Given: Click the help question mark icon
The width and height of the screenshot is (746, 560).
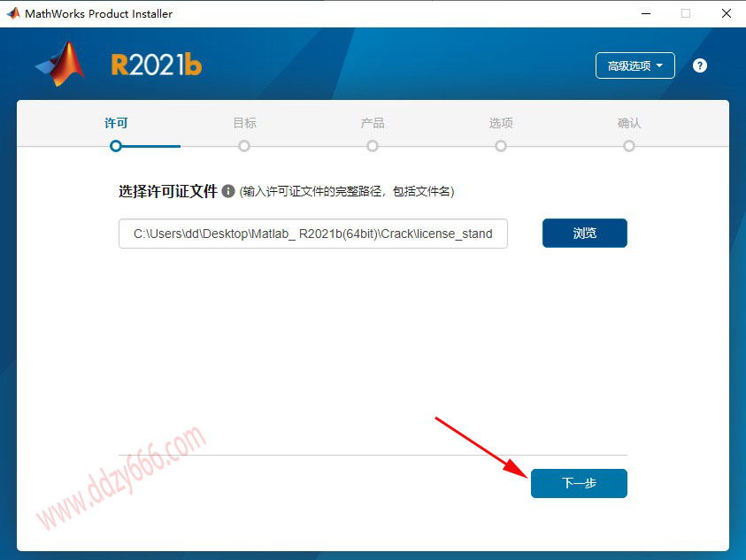Looking at the screenshot, I should pos(699,65).
